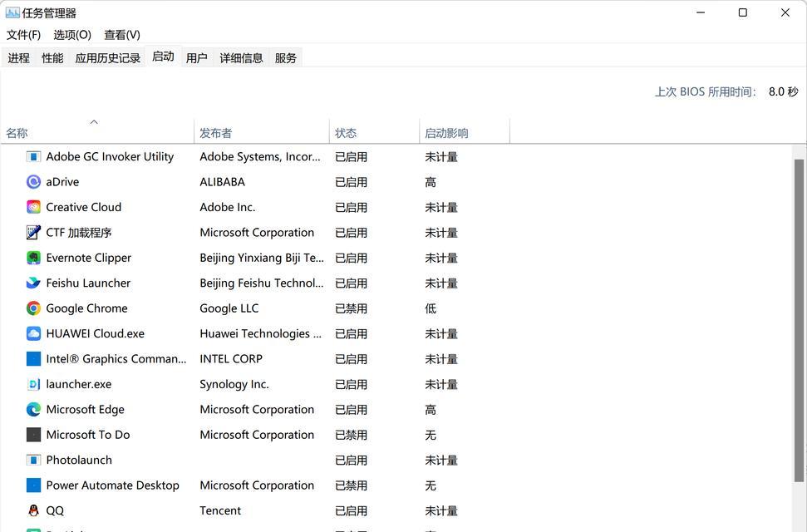Click the ALIBABA publisher cell
The width and height of the screenshot is (807, 532).
coord(223,182)
